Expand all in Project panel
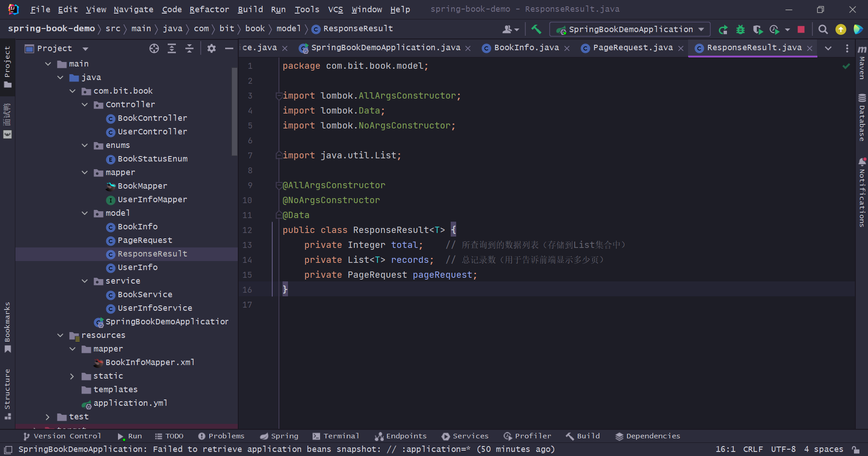 pyautogui.click(x=172, y=48)
